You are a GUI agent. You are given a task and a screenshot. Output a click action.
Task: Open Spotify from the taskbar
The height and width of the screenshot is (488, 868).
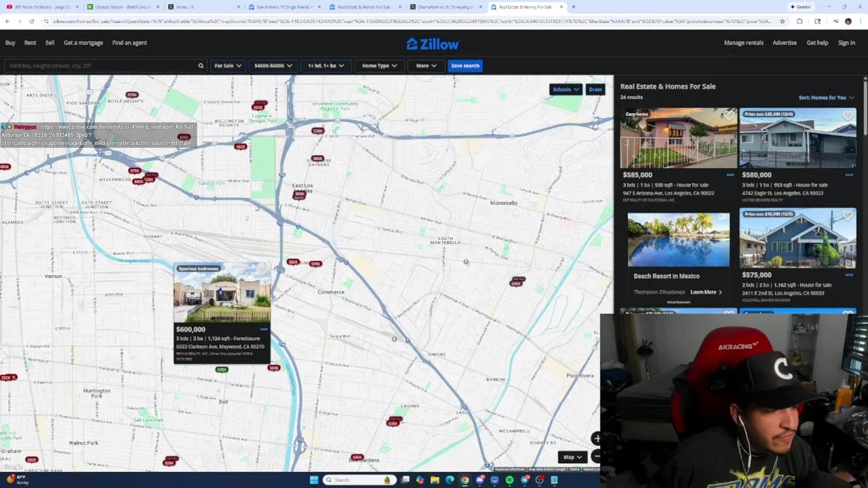point(509,480)
